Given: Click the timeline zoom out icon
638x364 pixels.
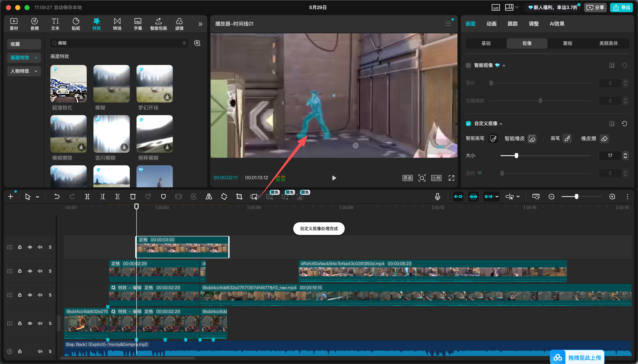Looking at the screenshot, I should click(551, 197).
